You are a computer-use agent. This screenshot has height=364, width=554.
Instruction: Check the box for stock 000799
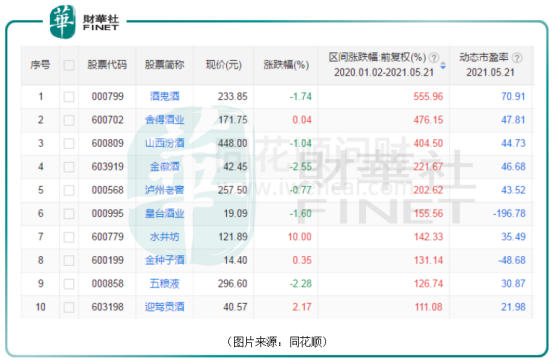point(69,96)
